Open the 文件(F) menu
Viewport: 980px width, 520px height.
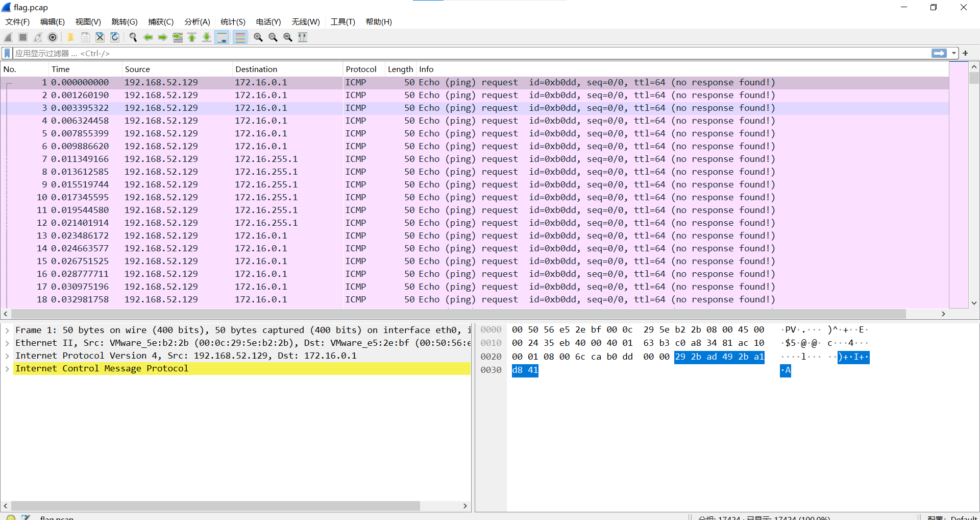click(x=17, y=22)
